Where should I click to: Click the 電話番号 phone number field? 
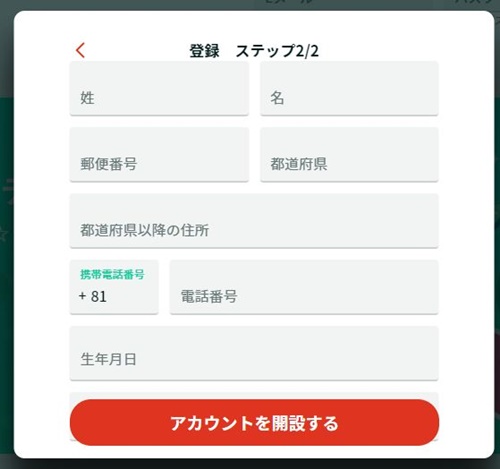point(304,287)
